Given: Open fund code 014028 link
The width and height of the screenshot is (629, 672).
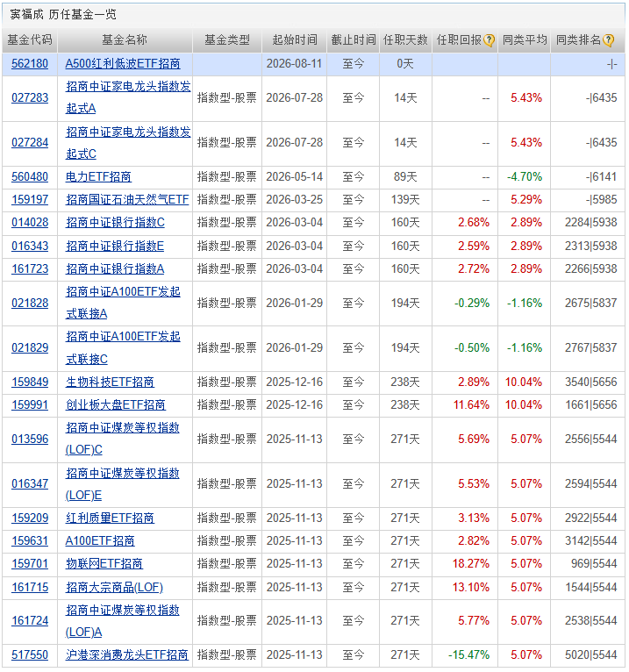Looking at the screenshot, I should pyautogui.click(x=30, y=223).
